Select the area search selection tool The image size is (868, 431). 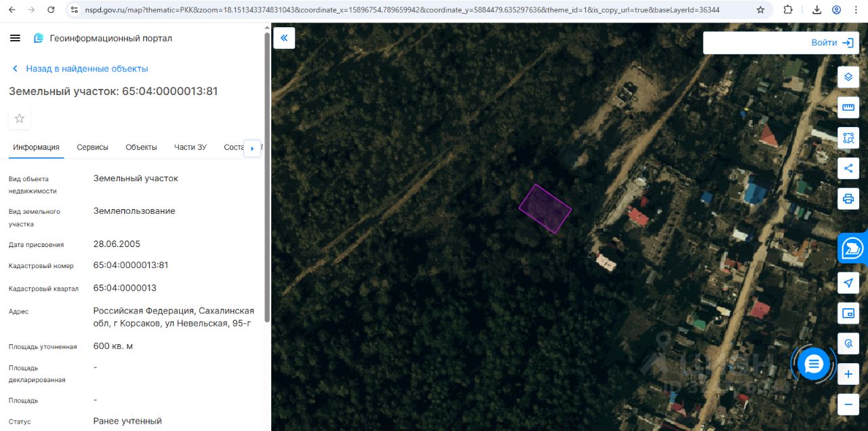tap(848, 138)
